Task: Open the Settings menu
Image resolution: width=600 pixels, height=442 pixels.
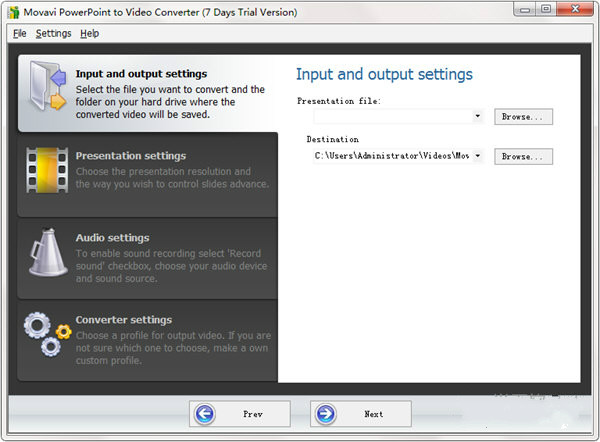Action: tap(53, 33)
